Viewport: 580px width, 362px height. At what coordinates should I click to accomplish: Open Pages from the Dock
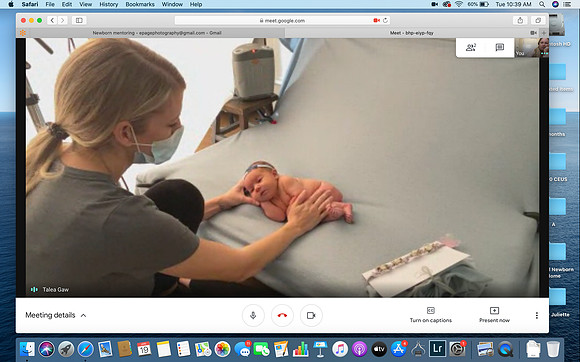(281, 349)
